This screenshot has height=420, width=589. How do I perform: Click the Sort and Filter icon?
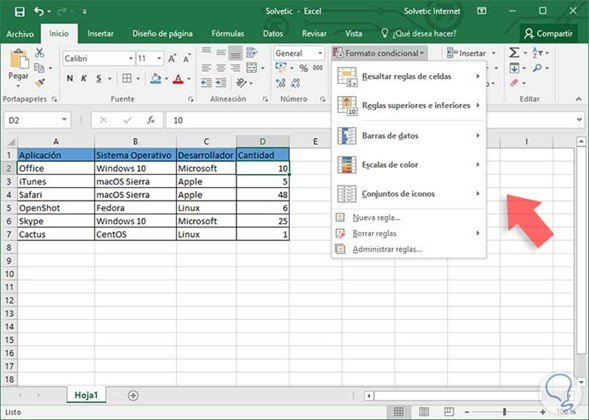click(538, 53)
